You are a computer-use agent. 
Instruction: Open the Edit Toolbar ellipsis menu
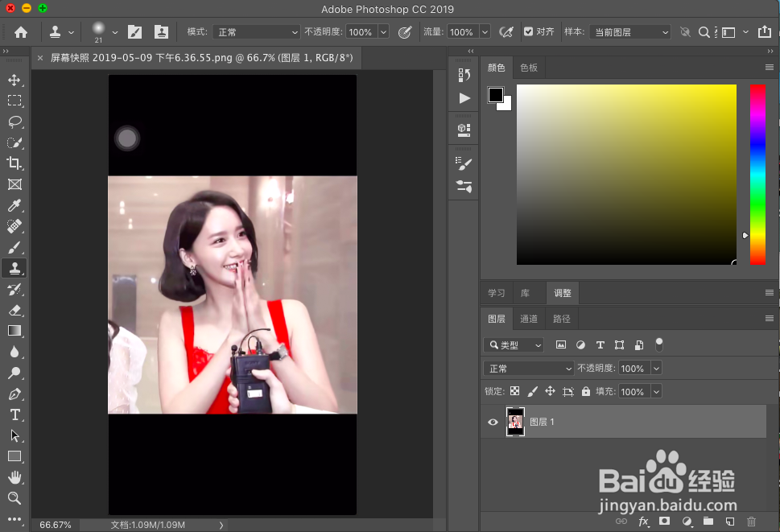[14, 519]
